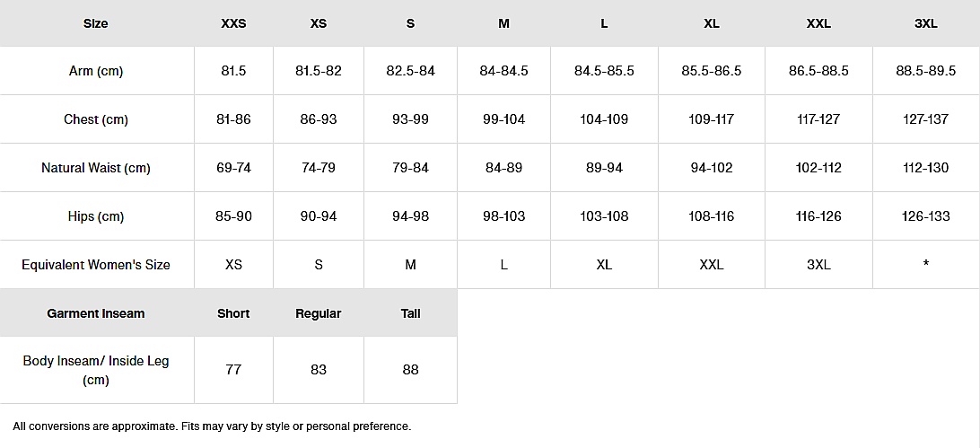Select the 112-130 waist measurement cell
980x448 pixels.
pyautogui.click(x=925, y=168)
